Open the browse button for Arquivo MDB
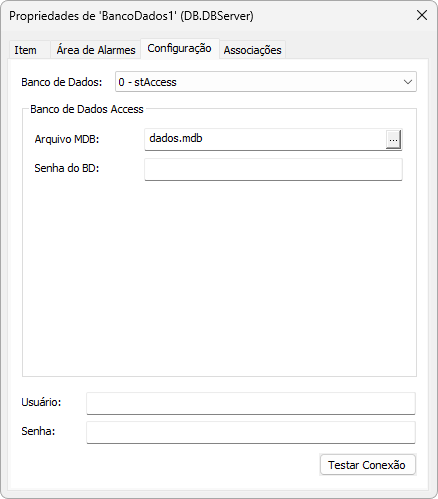438x499 pixels. [x=393, y=140]
